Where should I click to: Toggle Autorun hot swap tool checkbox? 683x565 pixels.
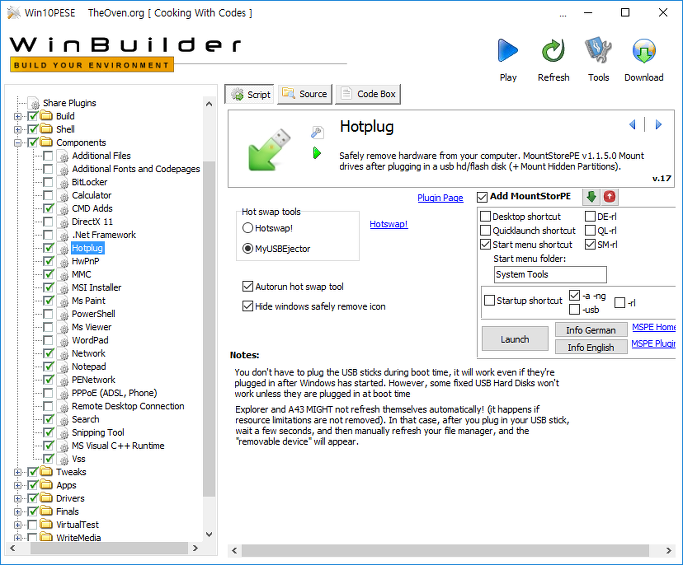[x=247, y=286]
